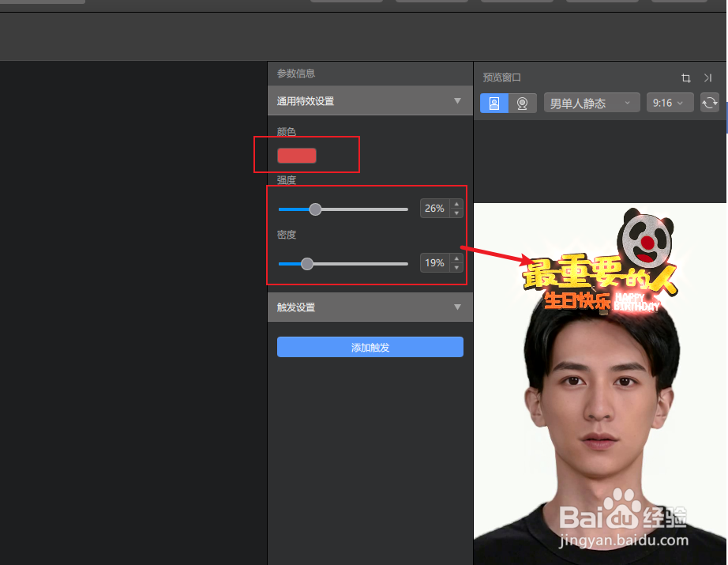Increase the 强度 value with up arrow
The image size is (728, 565).
coord(456,204)
